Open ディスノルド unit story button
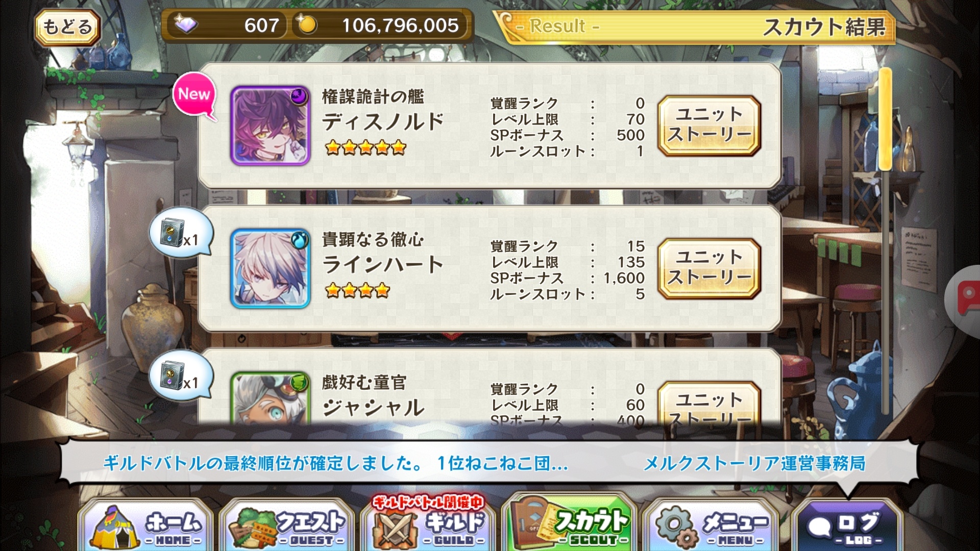 pos(709,125)
